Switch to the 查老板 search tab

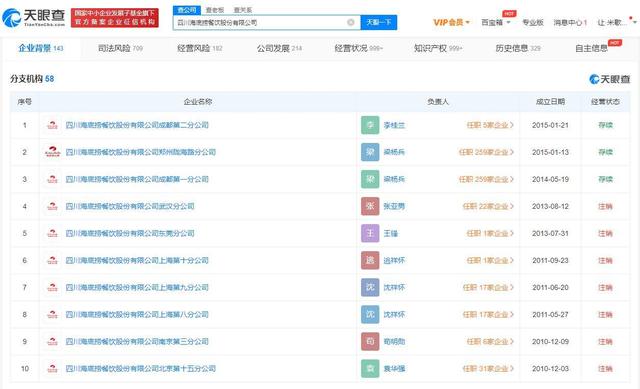click(215, 10)
